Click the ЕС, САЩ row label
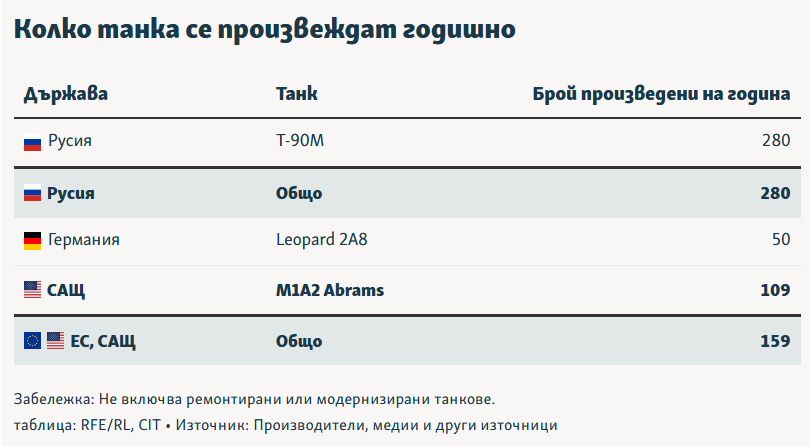810x446 pixels. click(103, 341)
